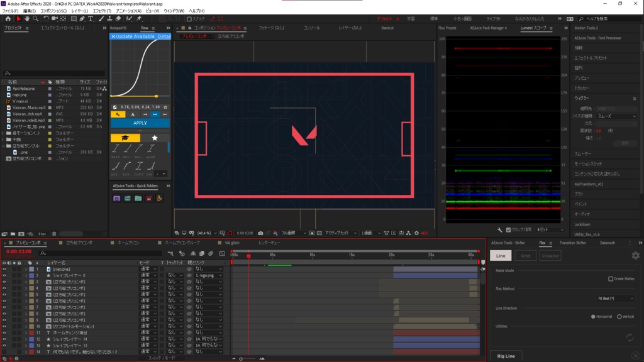The image size is (644, 362).
Task: Select the Hand tool
Action: (27, 19)
